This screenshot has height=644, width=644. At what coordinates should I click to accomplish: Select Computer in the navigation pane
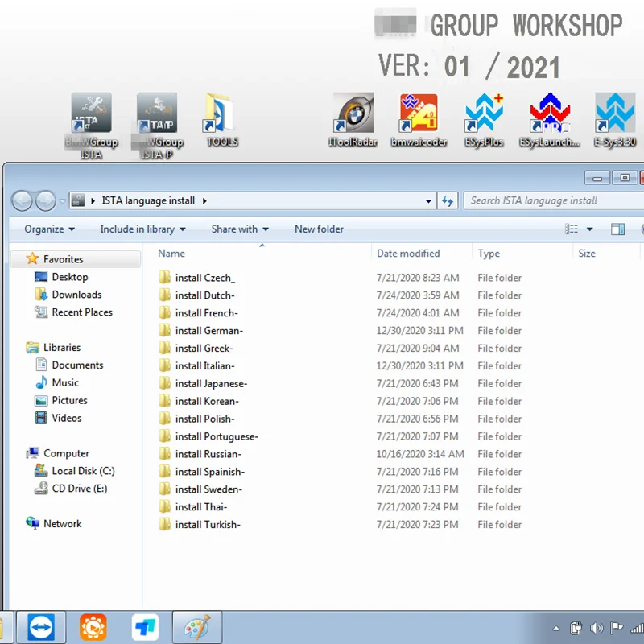[66, 453]
